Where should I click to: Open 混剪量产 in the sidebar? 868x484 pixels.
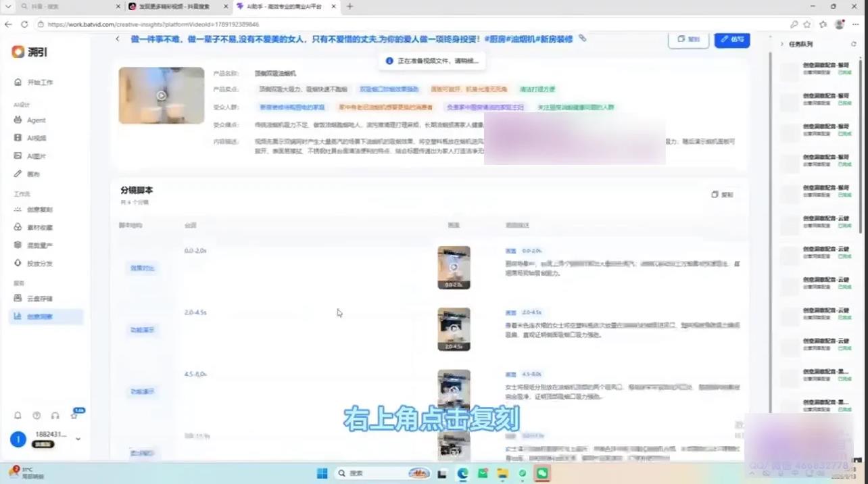34,245
